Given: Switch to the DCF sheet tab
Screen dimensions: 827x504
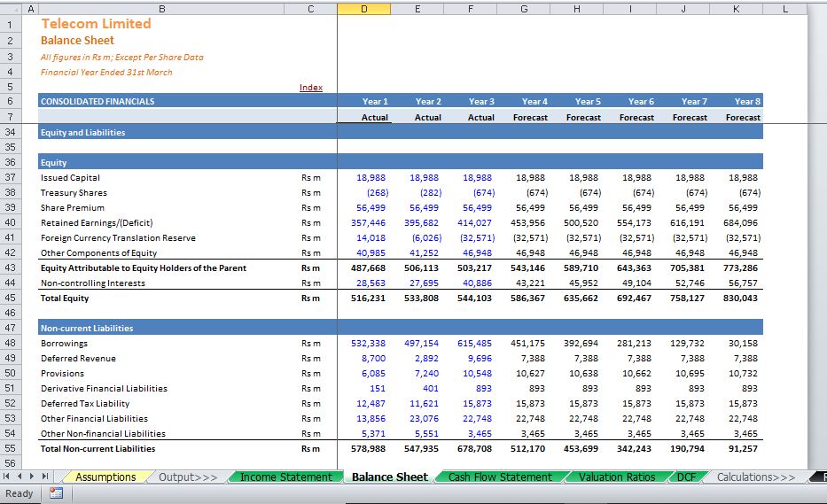Looking at the screenshot, I should coord(686,477).
